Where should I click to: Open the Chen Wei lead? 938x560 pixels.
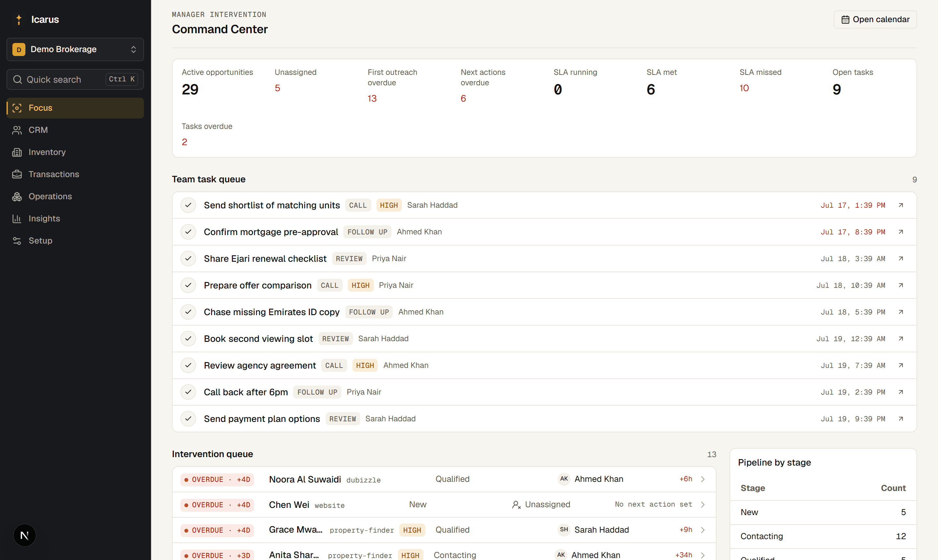point(444,505)
